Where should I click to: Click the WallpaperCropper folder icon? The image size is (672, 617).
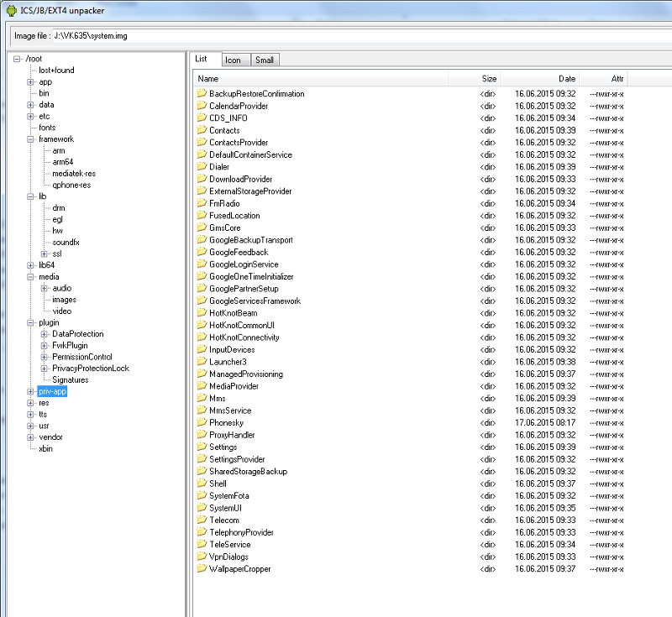(x=202, y=568)
